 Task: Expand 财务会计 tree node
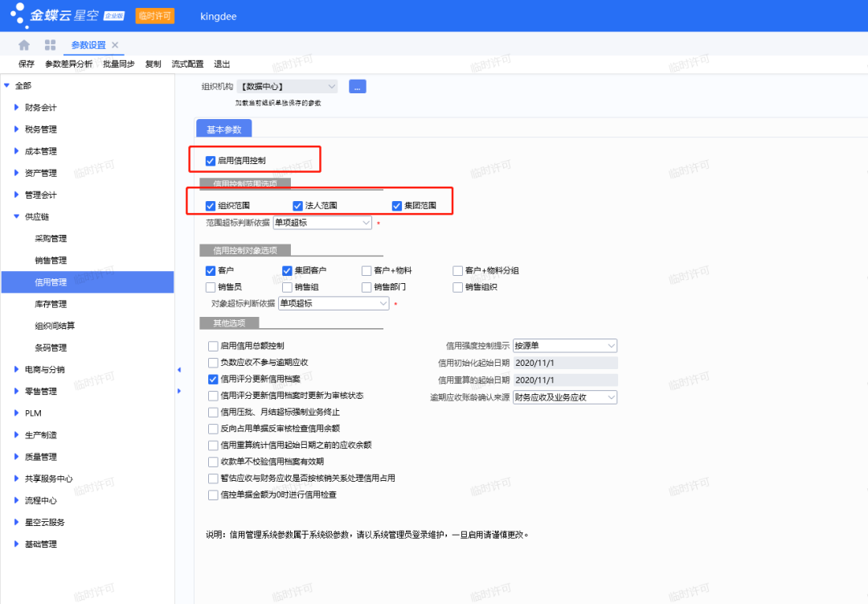(17, 107)
